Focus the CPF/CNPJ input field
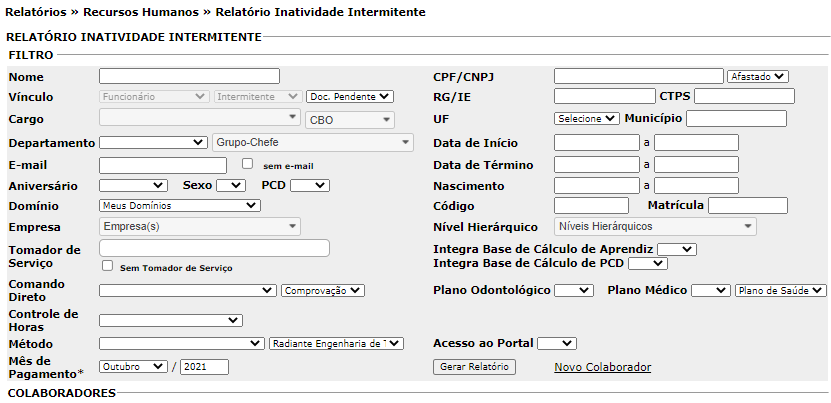 [638, 76]
